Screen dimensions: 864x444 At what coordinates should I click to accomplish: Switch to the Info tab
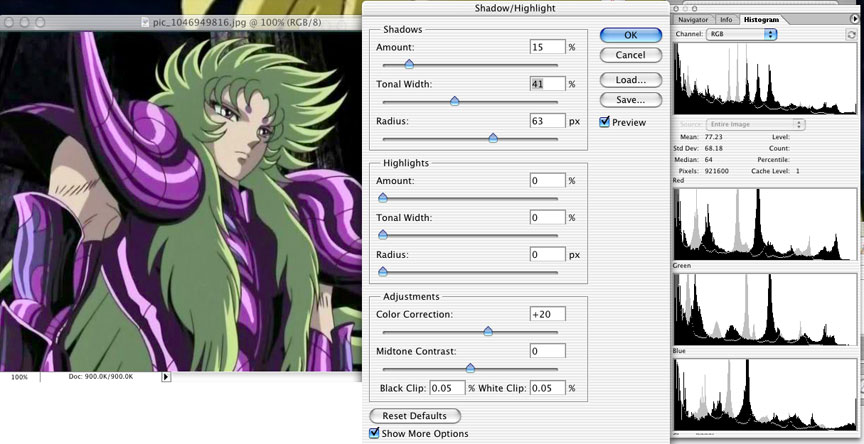[726, 19]
